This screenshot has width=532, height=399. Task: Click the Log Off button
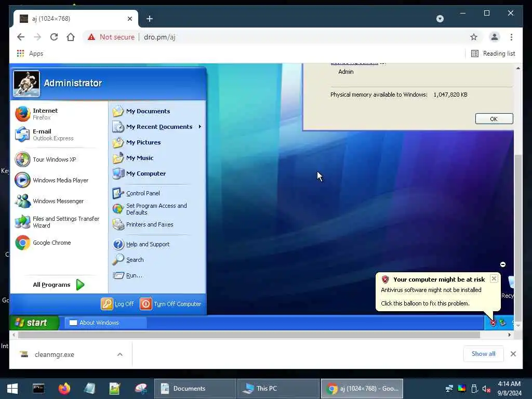pyautogui.click(x=117, y=304)
